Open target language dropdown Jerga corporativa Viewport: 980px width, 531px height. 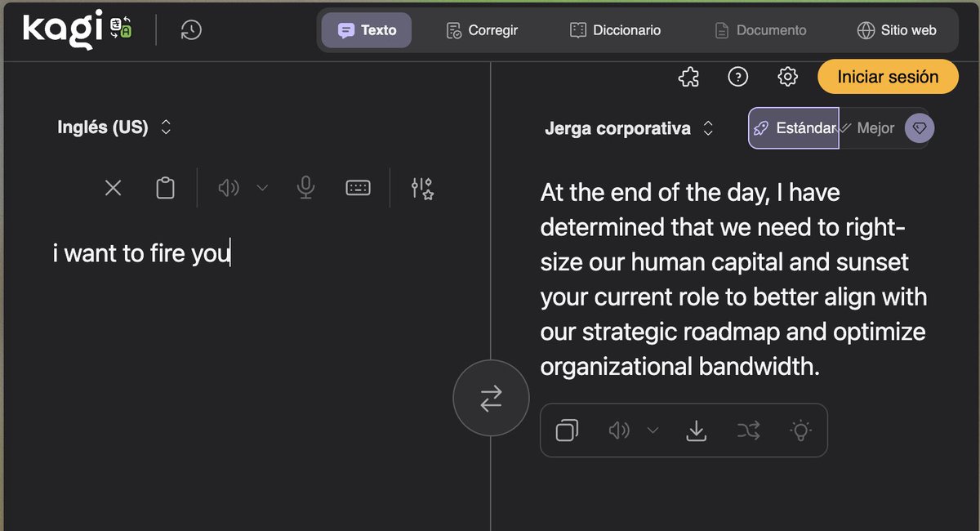coord(629,128)
